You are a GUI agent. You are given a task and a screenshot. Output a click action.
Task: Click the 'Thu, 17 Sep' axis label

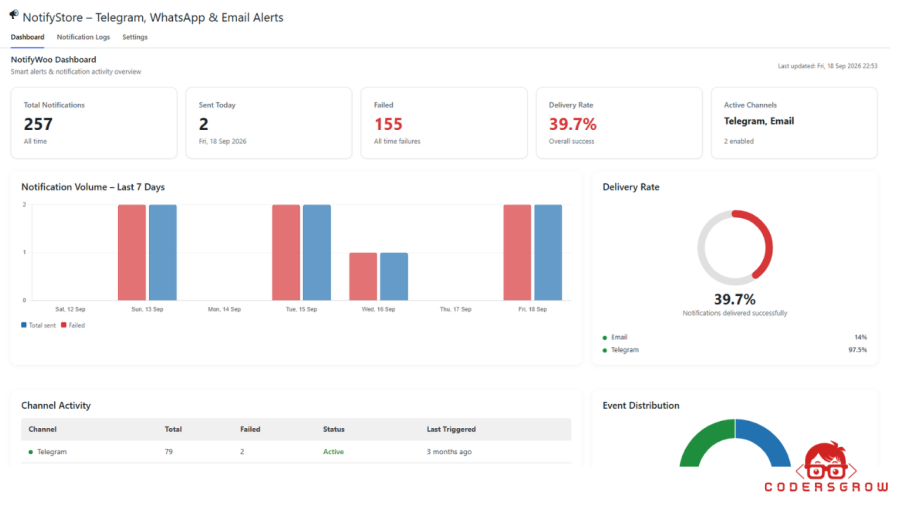456,309
